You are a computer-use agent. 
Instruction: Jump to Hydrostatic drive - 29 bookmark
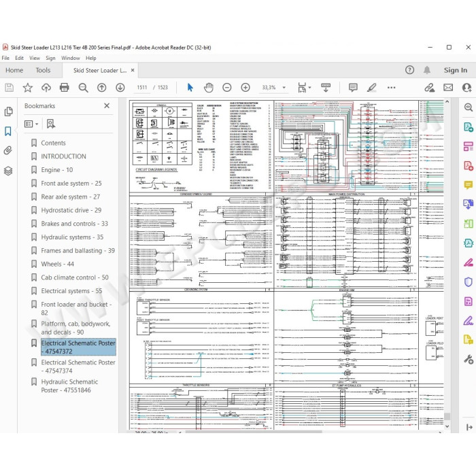tap(71, 210)
